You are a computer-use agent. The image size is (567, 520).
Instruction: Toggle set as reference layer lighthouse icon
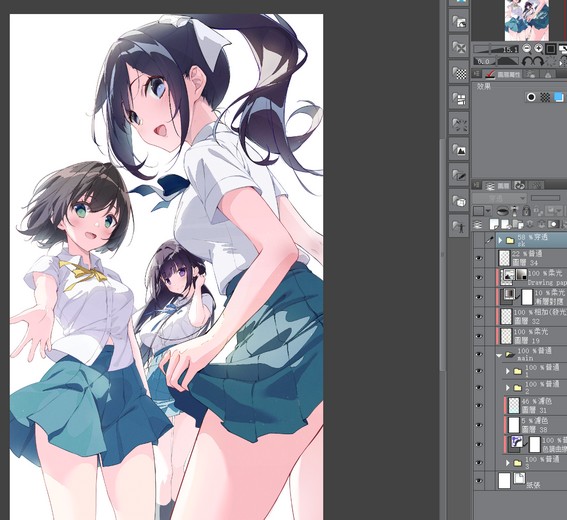(x=515, y=211)
